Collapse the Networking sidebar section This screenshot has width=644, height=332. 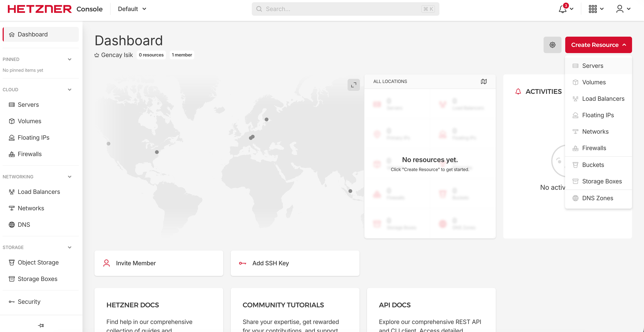click(x=69, y=177)
